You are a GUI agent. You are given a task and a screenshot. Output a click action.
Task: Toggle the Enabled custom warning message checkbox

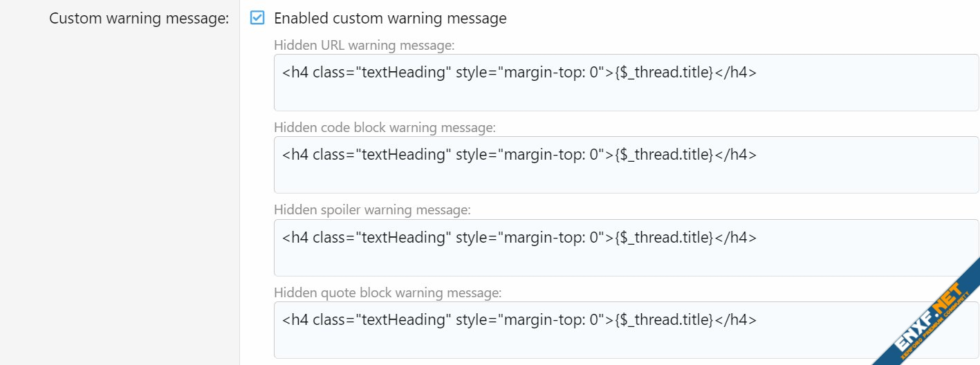tap(257, 18)
